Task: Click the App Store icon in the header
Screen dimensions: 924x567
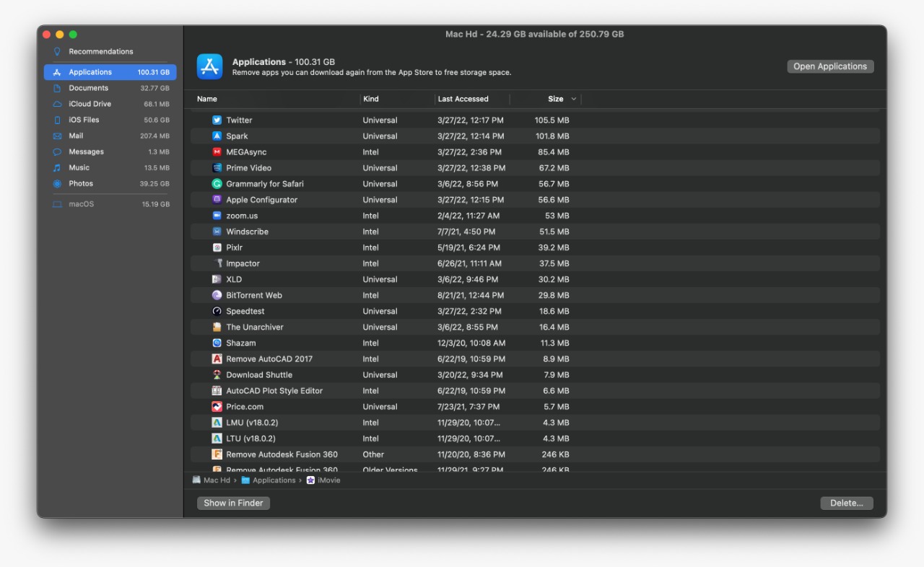Action: (x=210, y=66)
